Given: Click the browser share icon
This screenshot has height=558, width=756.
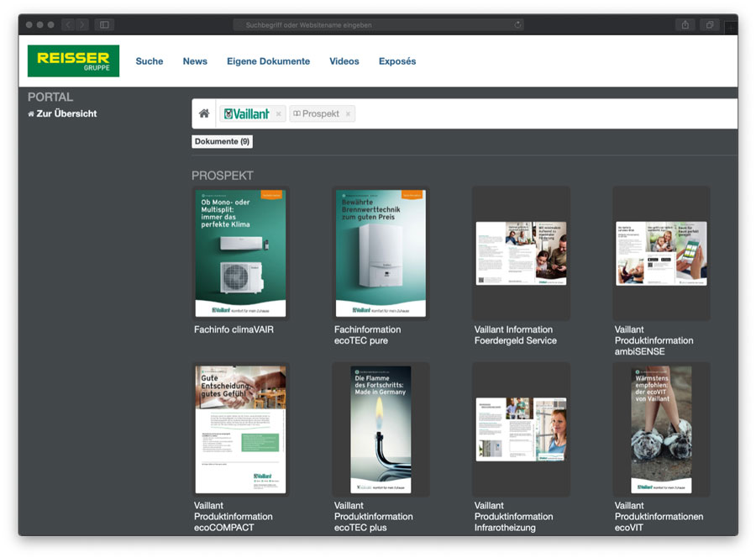Looking at the screenshot, I should 685,24.
